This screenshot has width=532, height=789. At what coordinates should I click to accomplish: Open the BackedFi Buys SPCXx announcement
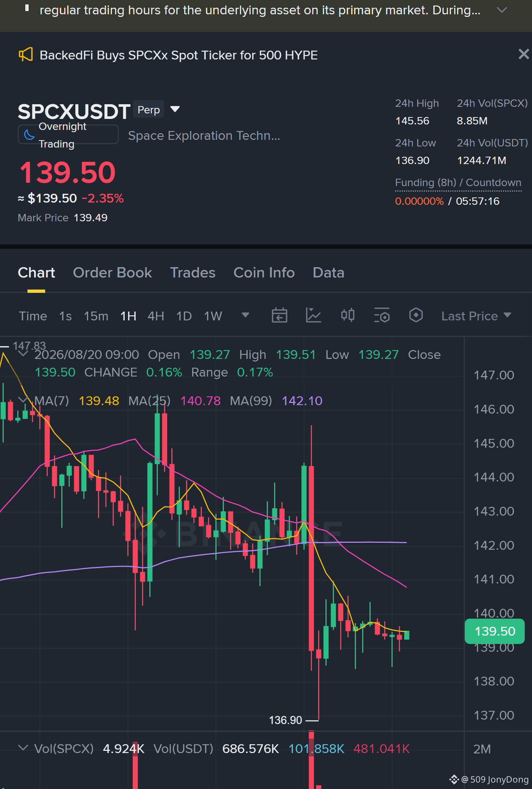point(179,55)
